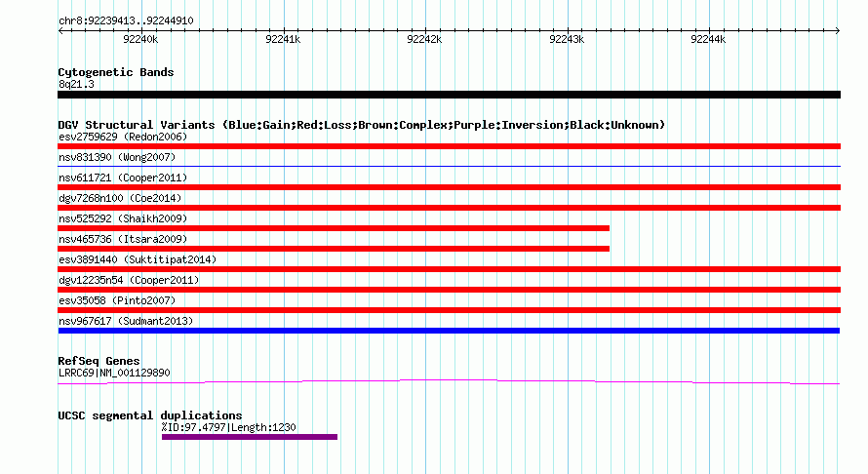Select variant label esv3891440 (Suktitipat2014)
The image size is (868, 474).
pyautogui.click(x=138, y=259)
